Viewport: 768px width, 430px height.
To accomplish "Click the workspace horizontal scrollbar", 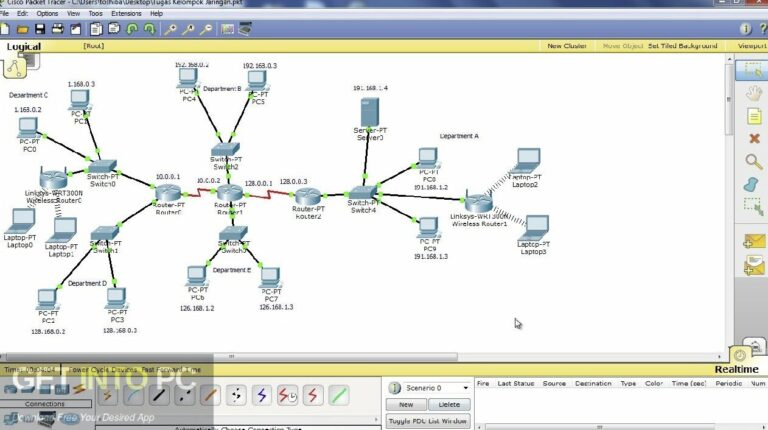I will pos(231,357).
